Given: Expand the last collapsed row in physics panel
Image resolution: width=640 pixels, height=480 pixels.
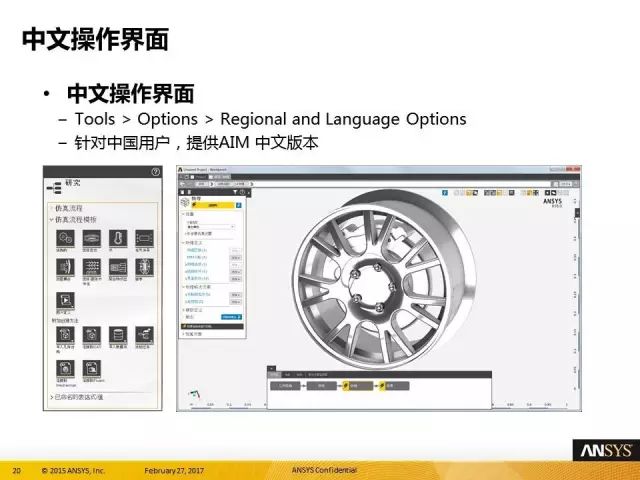Looking at the screenshot, I should pyautogui.click(x=183, y=334).
